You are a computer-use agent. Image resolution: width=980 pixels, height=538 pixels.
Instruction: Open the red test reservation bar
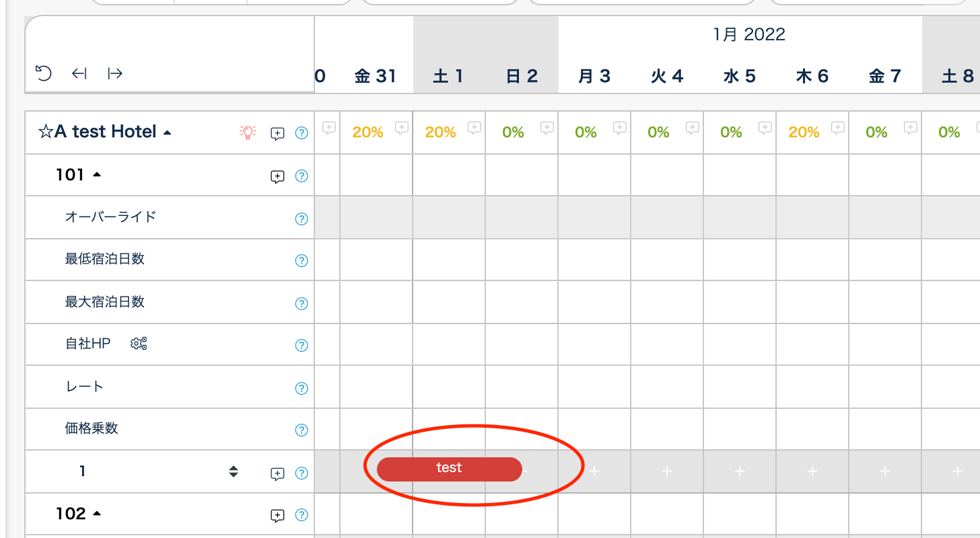[449, 469]
